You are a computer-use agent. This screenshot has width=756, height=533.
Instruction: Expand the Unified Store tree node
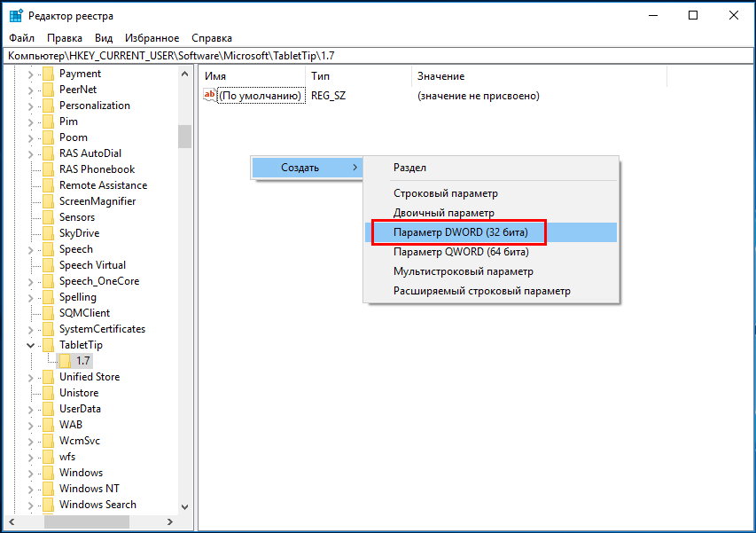pos(30,377)
